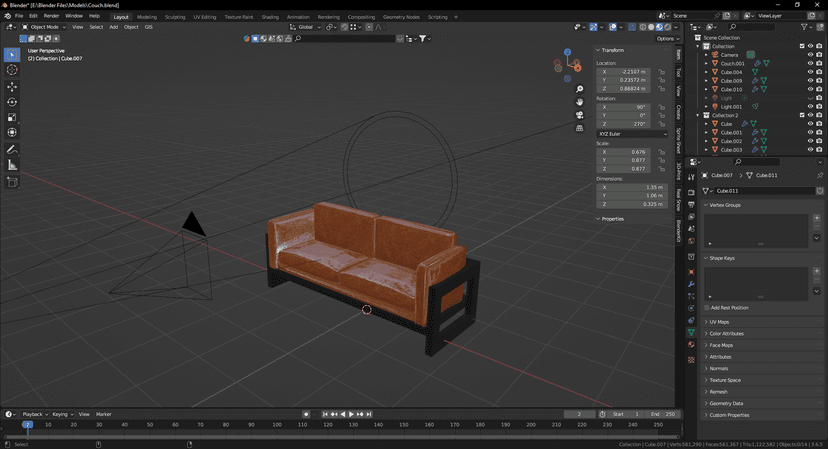Select the Move tool in the toolbar
Viewport: 828px width, 449px height.
pyautogui.click(x=12, y=86)
